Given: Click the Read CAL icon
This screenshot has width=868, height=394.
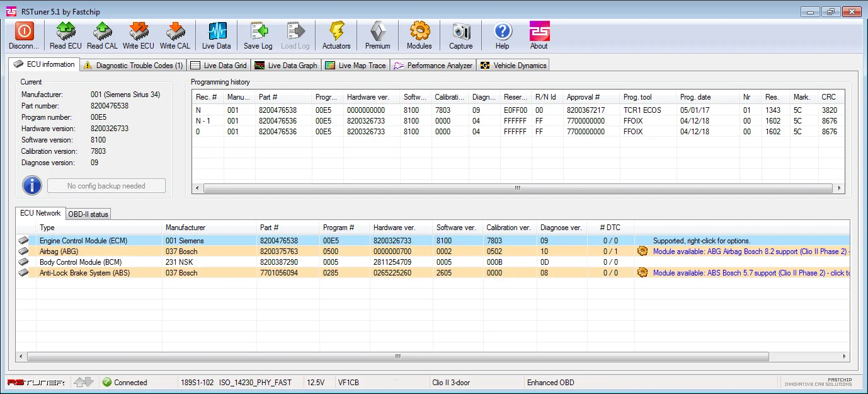Looking at the screenshot, I should point(102,31).
